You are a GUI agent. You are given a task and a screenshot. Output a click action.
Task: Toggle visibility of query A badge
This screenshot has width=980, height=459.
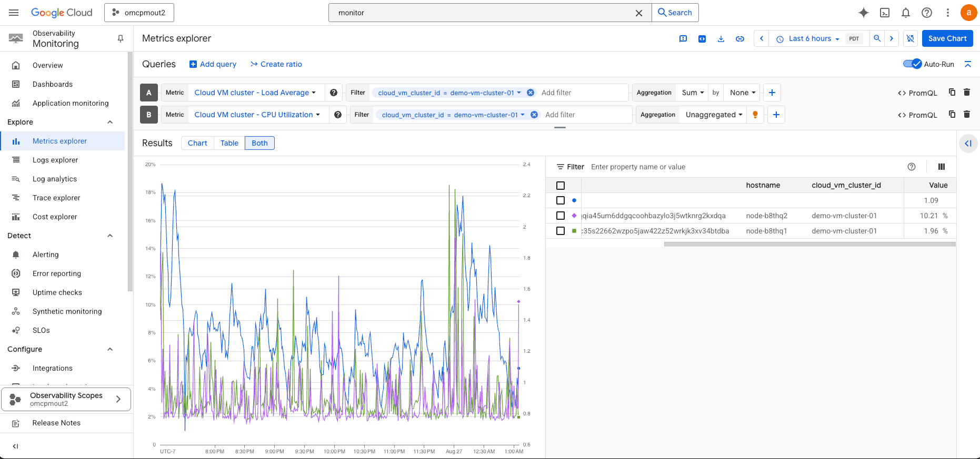tap(149, 93)
